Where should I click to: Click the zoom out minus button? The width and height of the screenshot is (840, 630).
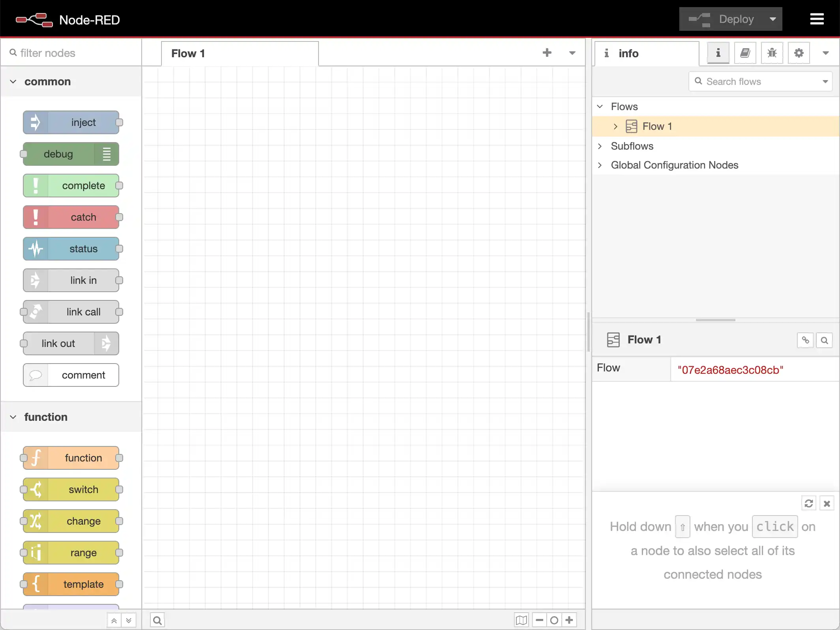pyautogui.click(x=540, y=620)
